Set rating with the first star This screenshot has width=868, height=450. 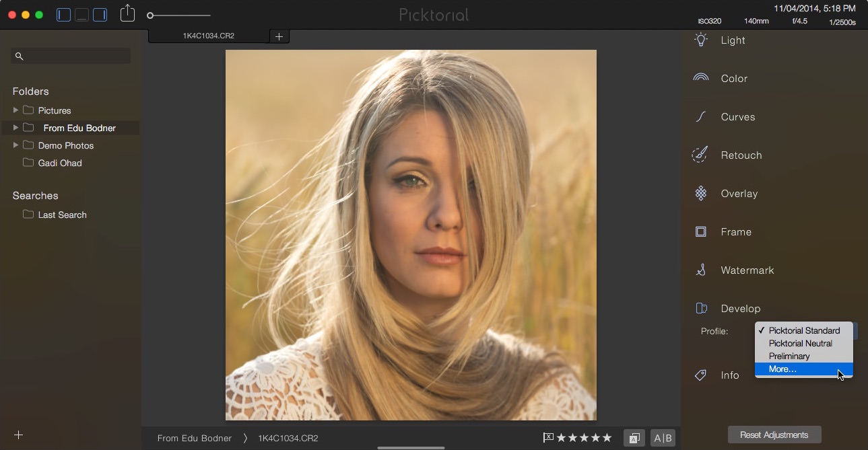click(561, 438)
